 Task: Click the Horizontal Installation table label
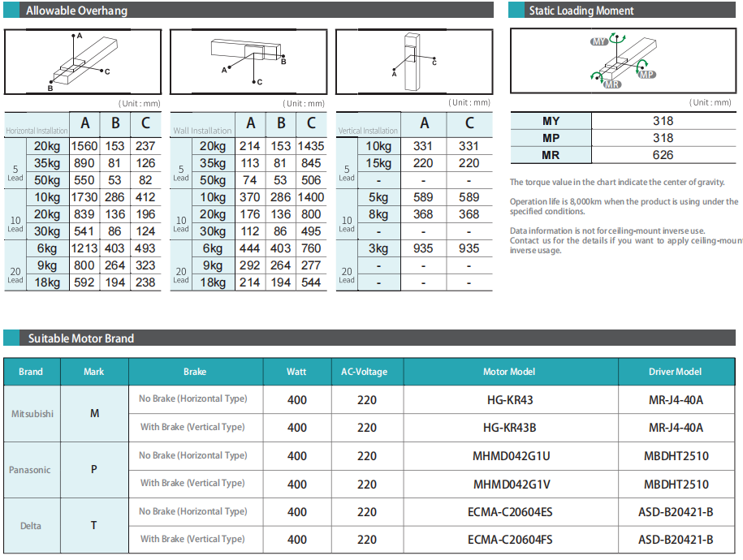click(37, 131)
